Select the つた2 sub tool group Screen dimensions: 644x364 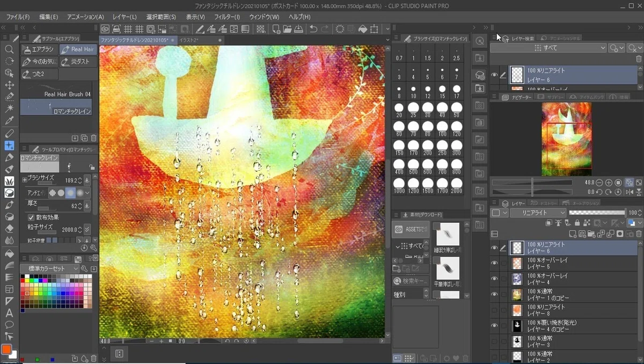point(39,74)
